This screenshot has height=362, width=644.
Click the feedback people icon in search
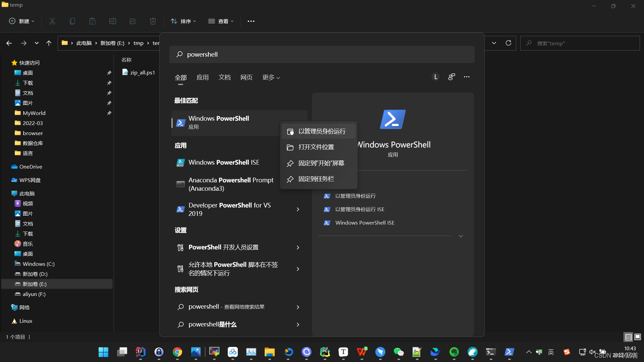(451, 77)
